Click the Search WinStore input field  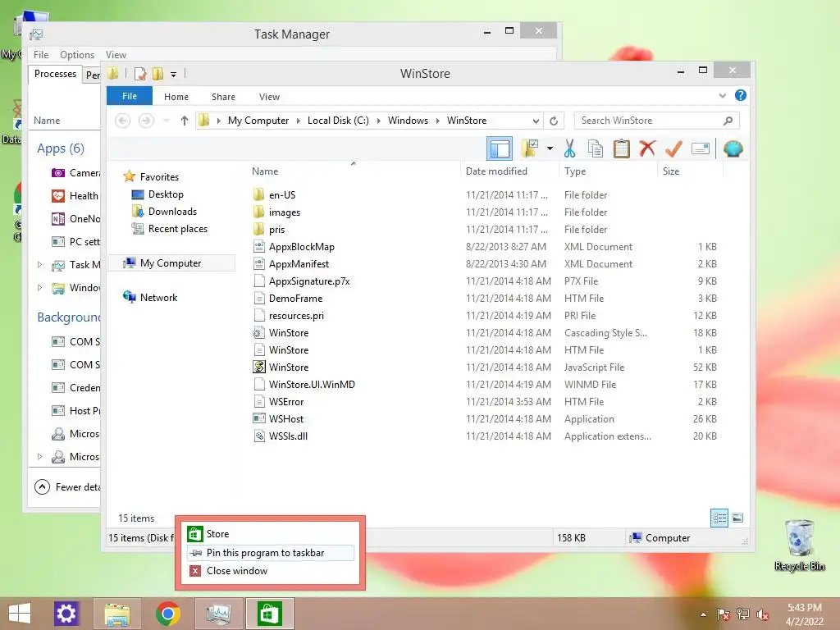[657, 121]
